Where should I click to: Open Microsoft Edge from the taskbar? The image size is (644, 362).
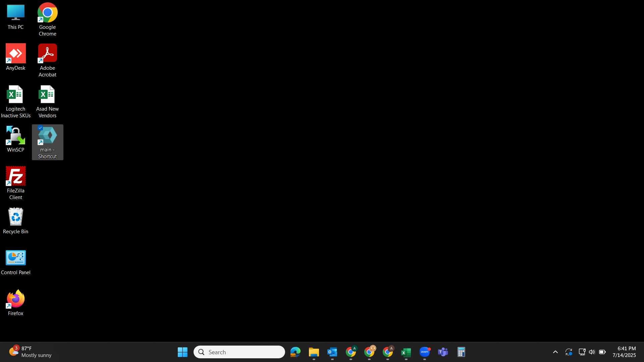pyautogui.click(x=296, y=352)
